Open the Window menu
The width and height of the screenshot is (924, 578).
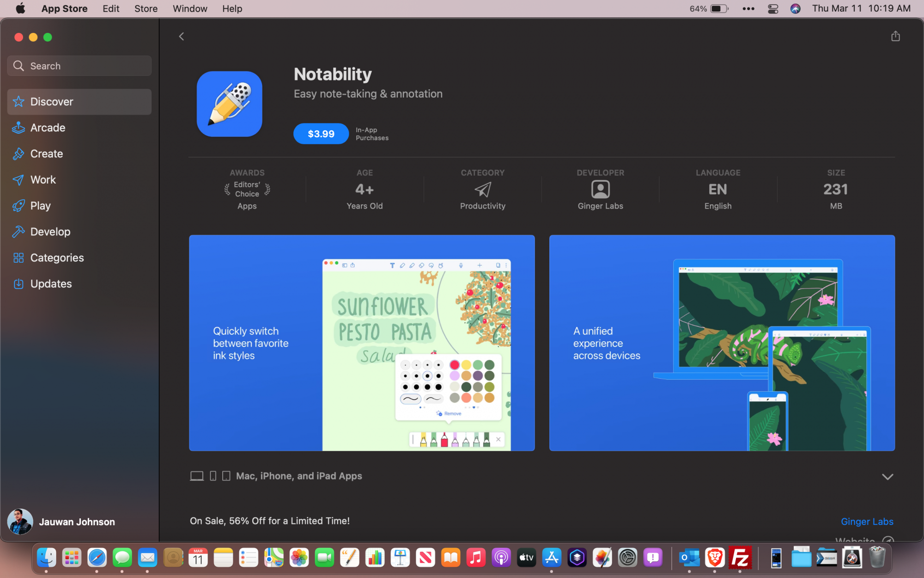(190, 9)
